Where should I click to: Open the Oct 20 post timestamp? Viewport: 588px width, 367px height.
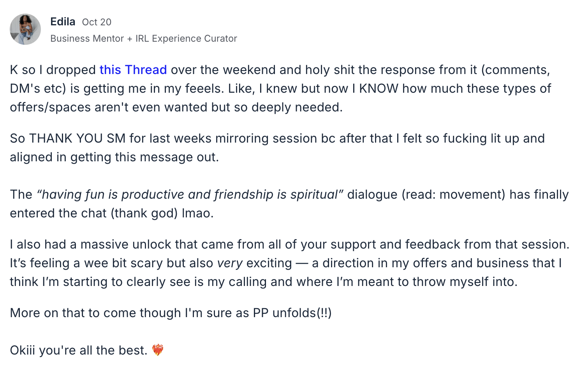97,22
